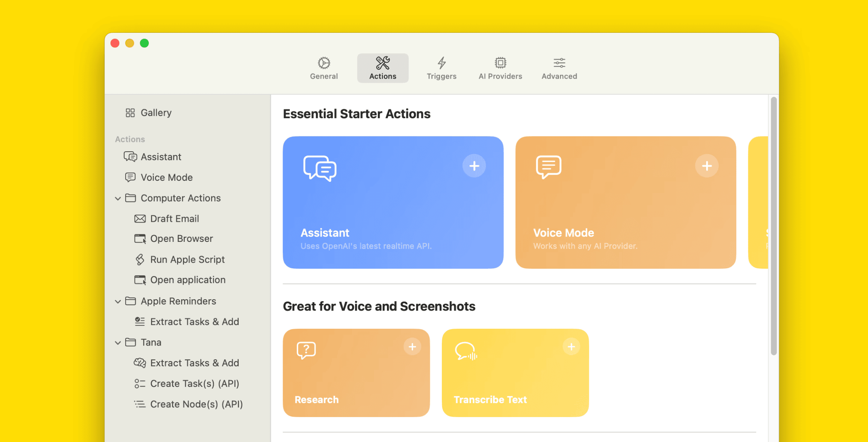Select Voice Mode in sidebar
The width and height of the screenshot is (868, 442).
tap(166, 177)
